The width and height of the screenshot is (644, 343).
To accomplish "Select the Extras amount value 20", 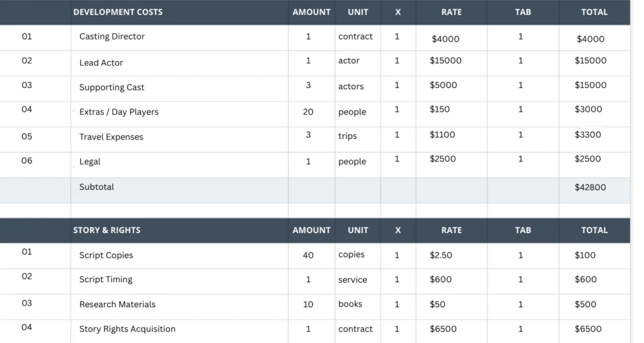I will 308,112.
